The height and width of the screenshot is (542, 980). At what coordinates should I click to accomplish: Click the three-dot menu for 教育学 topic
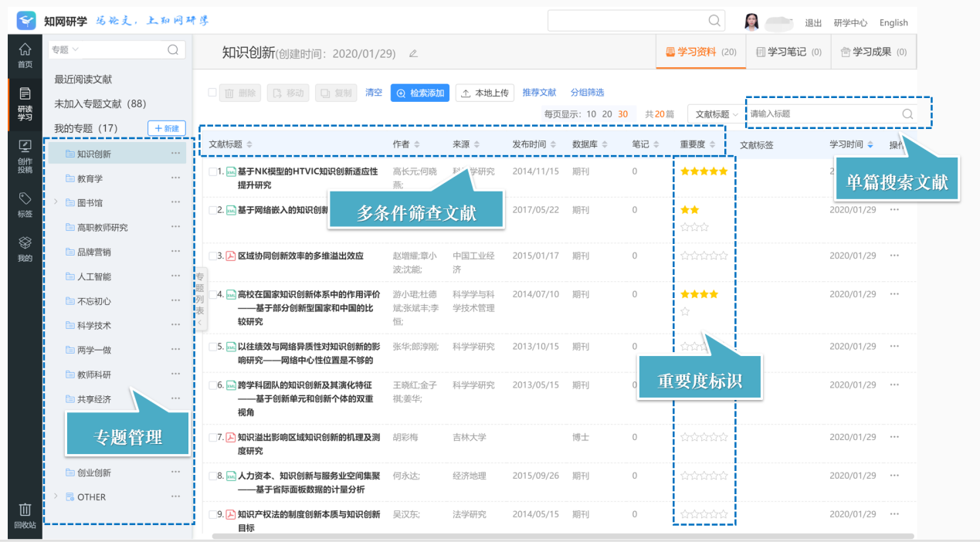pos(175,178)
